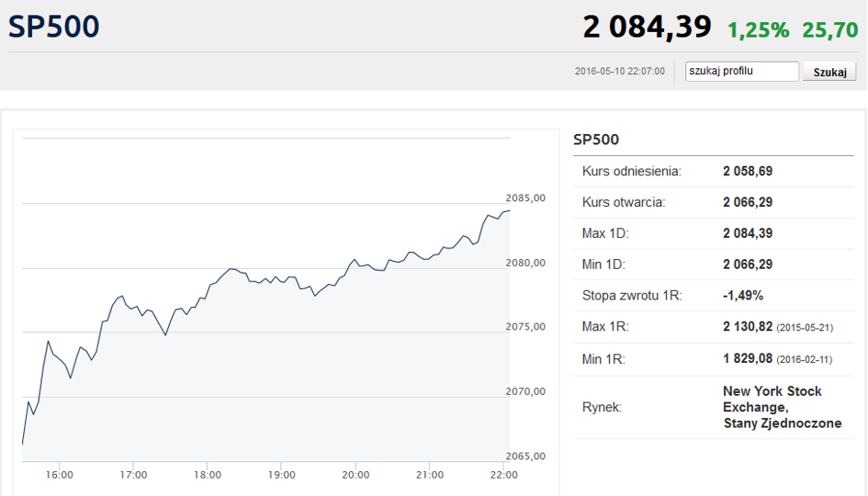The height and width of the screenshot is (496, 868).
Task: Click the current index value 2 084,39
Action: tap(647, 28)
